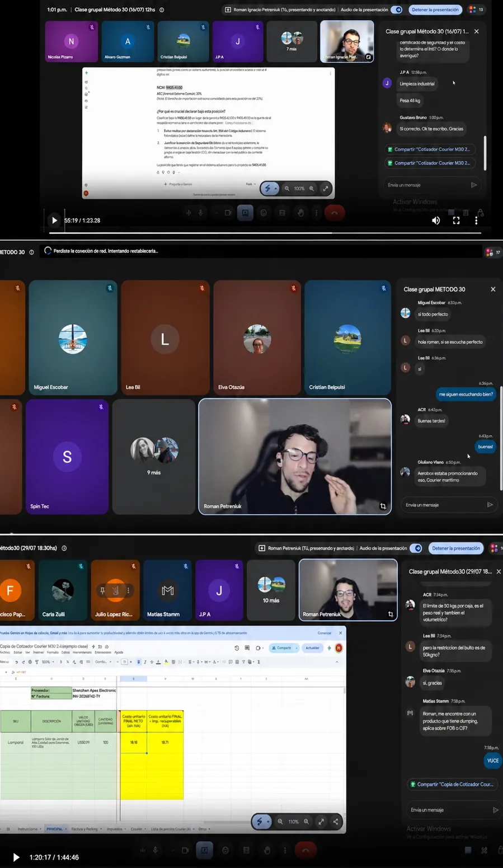The height and width of the screenshot is (868, 503).
Task: Click Comenzar in the Gemini banner
Action: click(325, 633)
